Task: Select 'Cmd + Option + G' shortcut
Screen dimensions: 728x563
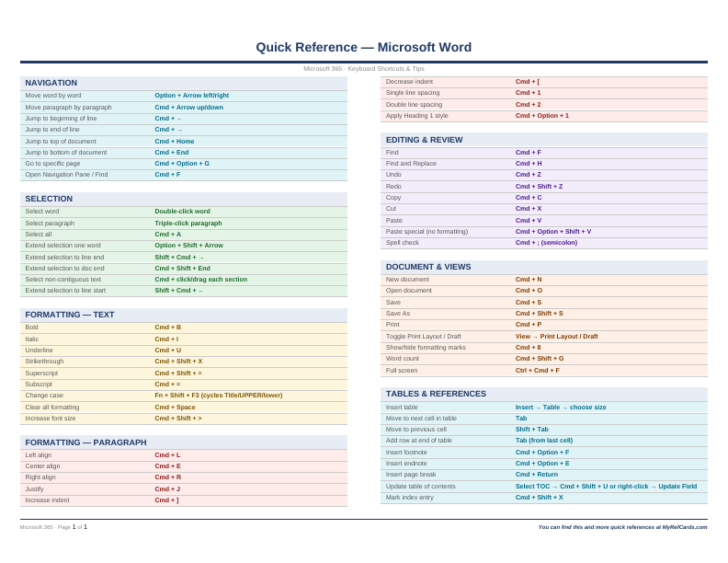Action: (182, 164)
